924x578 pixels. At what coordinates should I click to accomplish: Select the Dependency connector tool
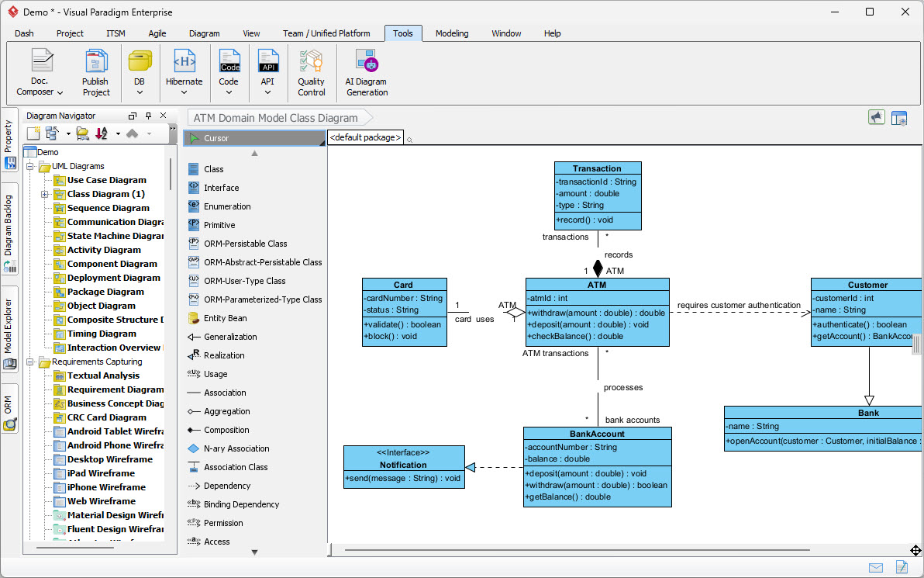click(x=255, y=486)
